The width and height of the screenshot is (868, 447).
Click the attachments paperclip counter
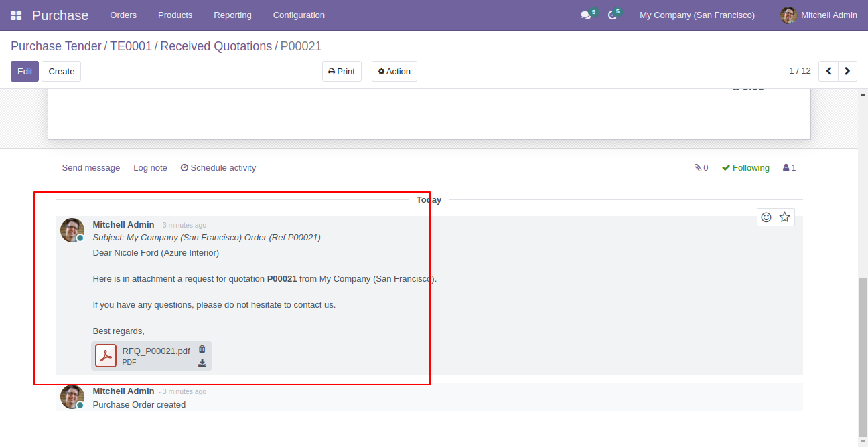[x=701, y=168]
